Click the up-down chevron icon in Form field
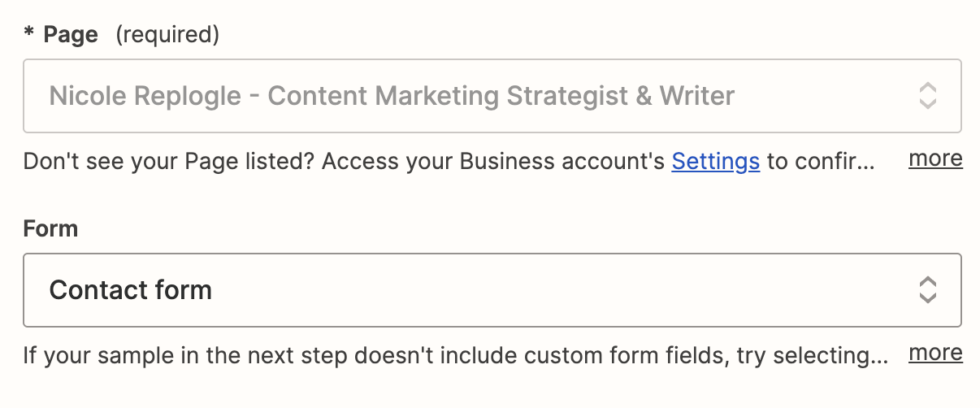This screenshot has height=408, width=980. (927, 290)
